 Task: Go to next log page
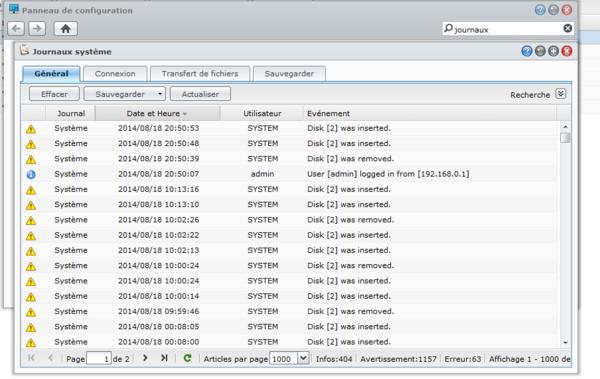(145, 358)
